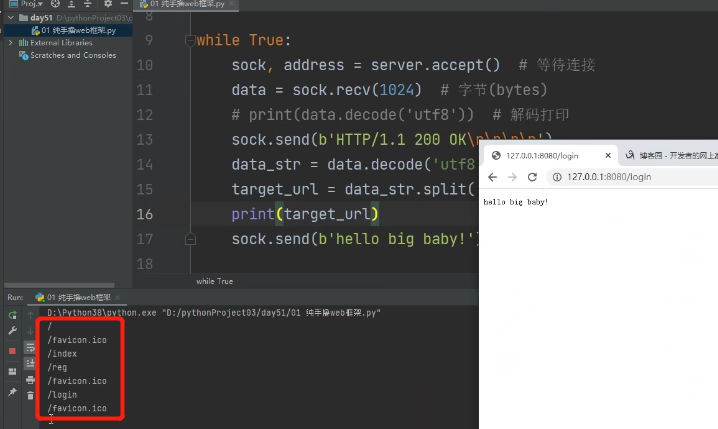
Task: Switch to the second browser tab
Action: (x=671, y=156)
